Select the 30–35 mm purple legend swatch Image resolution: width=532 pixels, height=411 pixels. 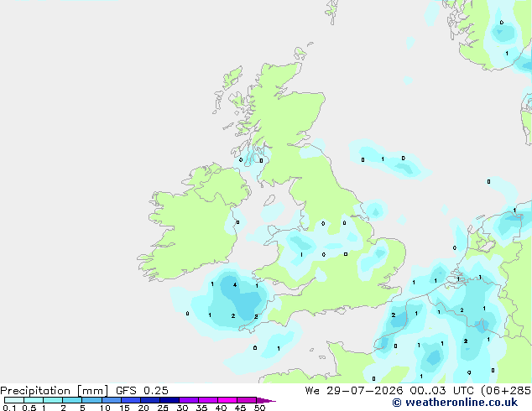189,400
